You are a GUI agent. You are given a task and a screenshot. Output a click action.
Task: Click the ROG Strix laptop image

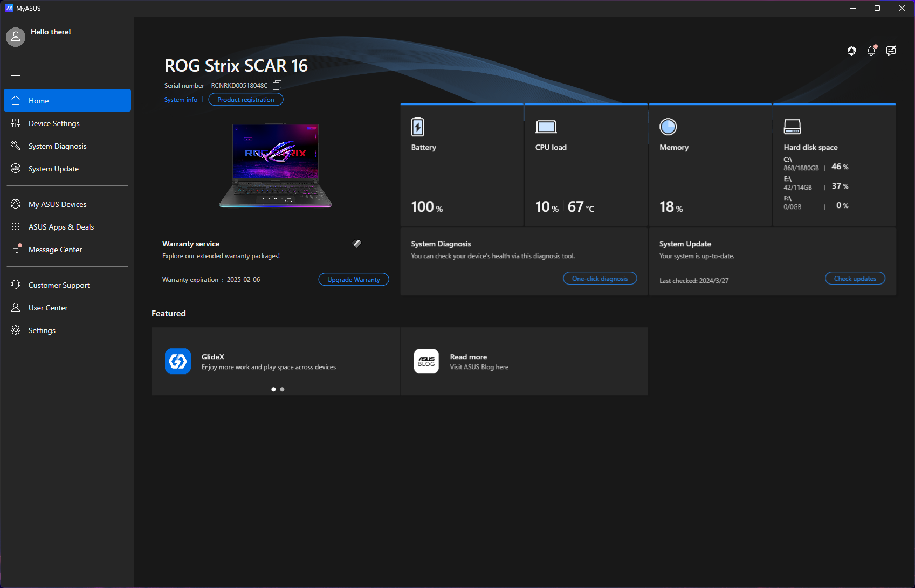[x=276, y=165]
